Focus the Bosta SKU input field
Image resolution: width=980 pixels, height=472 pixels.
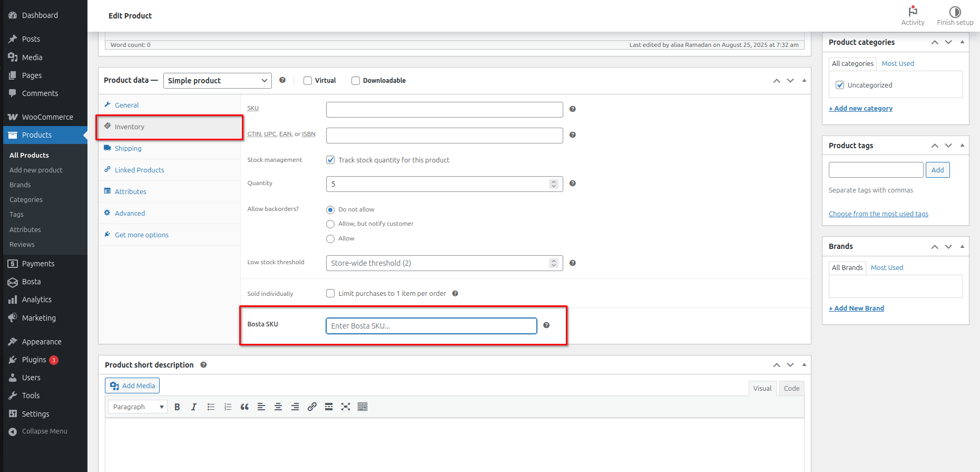click(x=432, y=326)
